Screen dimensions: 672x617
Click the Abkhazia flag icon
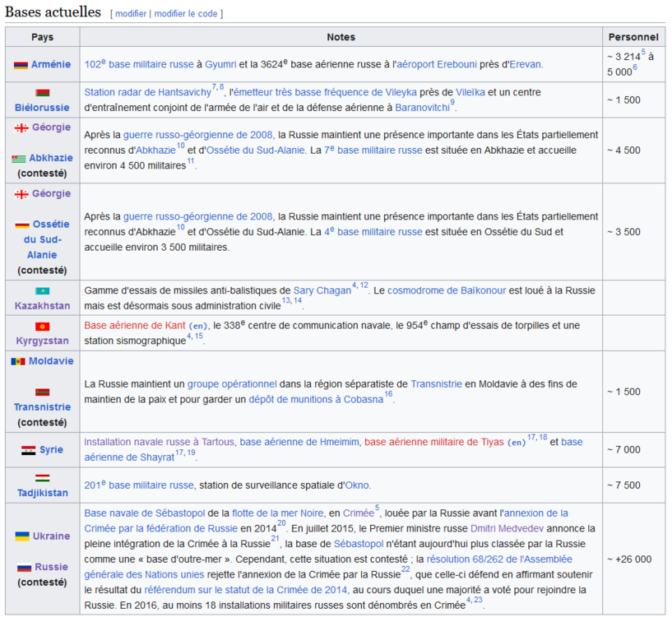pyautogui.click(x=19, y=157)
